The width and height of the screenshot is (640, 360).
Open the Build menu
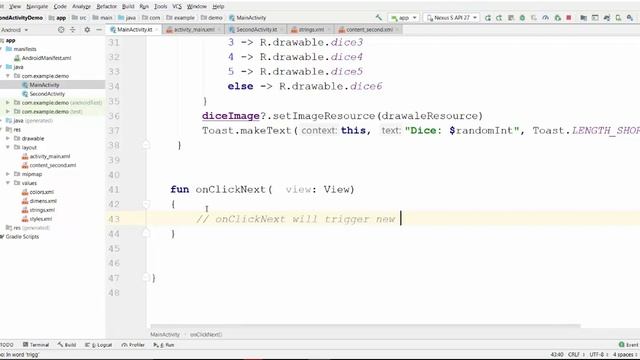pyautogui.click(x=128, y=7)
